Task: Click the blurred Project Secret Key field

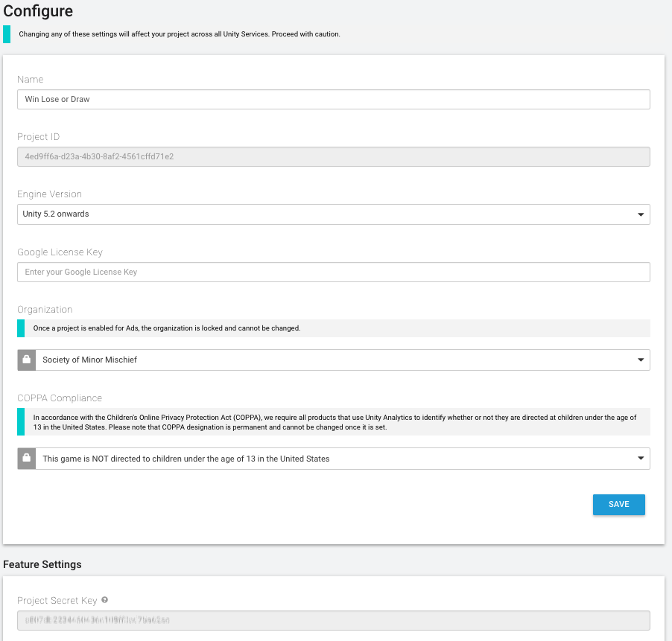Action: 333,620
